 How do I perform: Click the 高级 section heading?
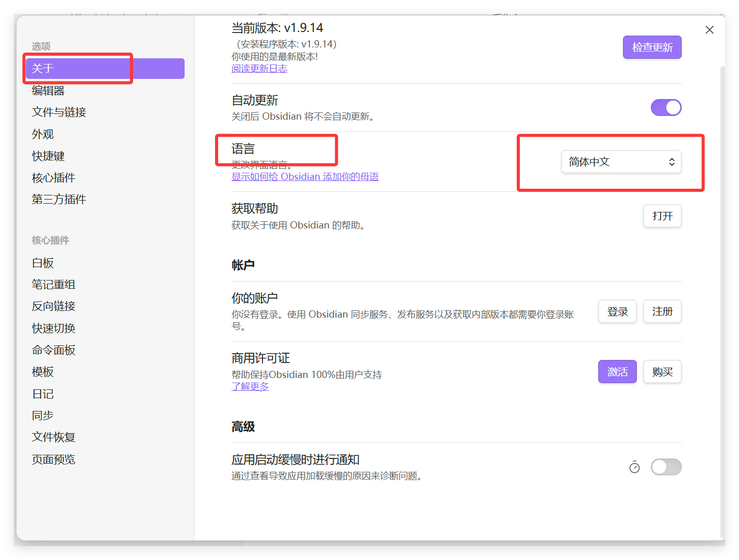click(243, 427)
